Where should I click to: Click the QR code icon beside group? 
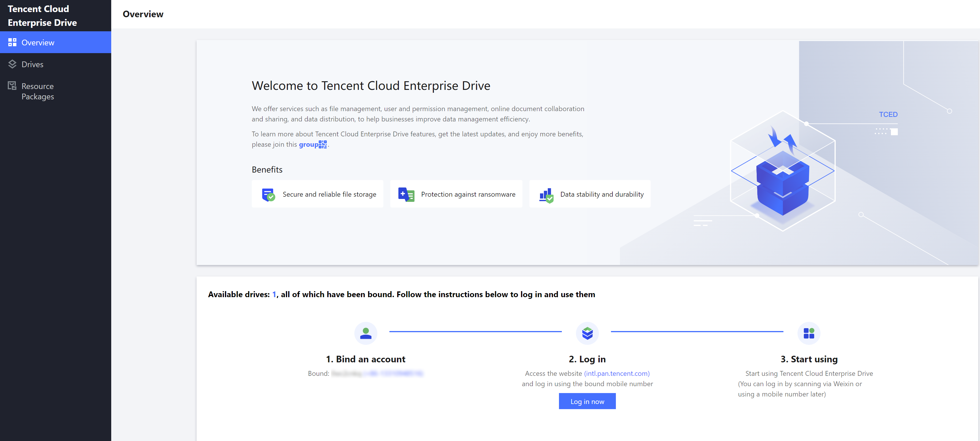(x=323, y=144)
